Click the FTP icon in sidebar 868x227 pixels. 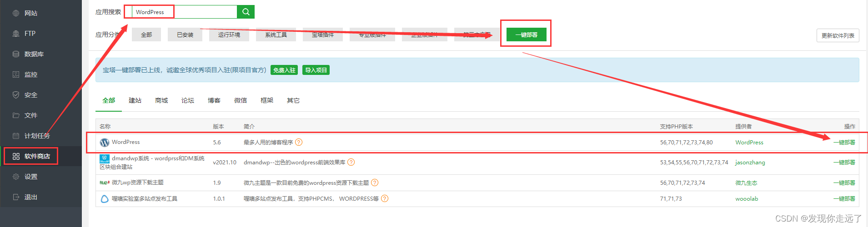[x=16, y=34]
